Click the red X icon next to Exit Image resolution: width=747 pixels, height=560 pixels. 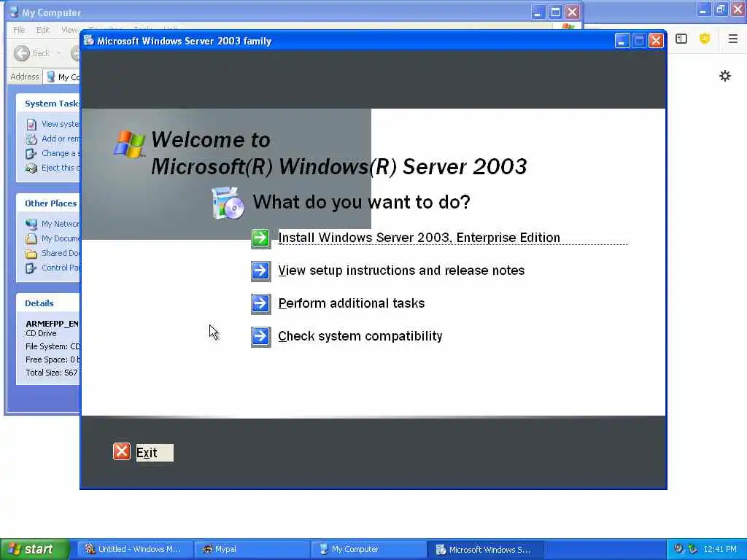(122, 451)
